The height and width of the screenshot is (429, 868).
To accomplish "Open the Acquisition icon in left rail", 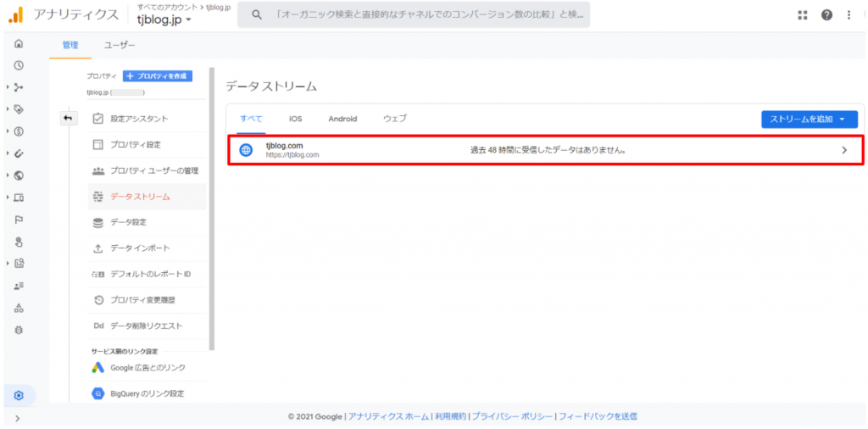I will coord(19,87).
